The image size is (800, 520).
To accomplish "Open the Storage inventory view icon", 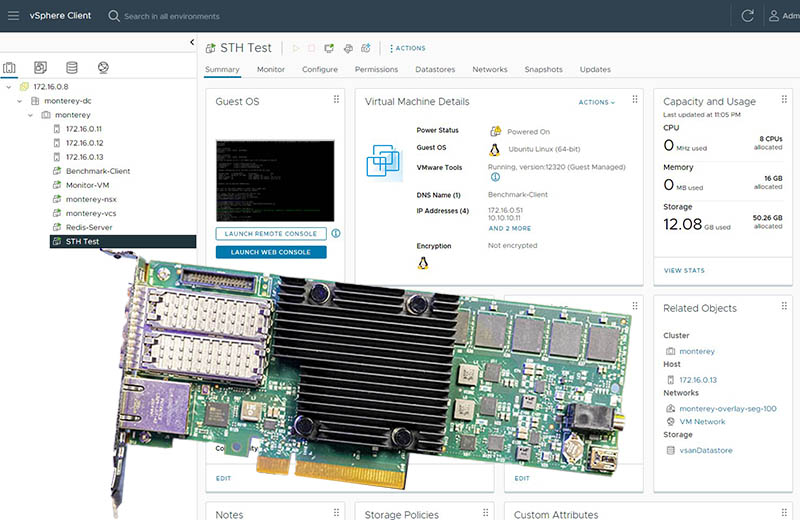I will (x=71, y=68).
